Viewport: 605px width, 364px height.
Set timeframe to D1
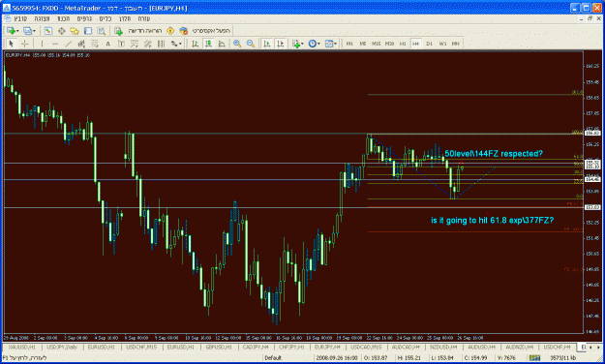tap(430, 44)
